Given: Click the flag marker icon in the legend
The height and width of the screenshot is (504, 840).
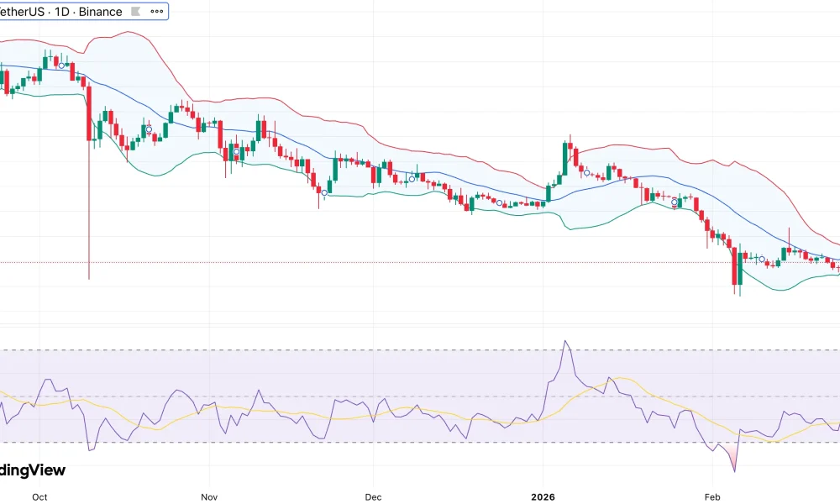Looking at the screenshot, I should point(134,11).
